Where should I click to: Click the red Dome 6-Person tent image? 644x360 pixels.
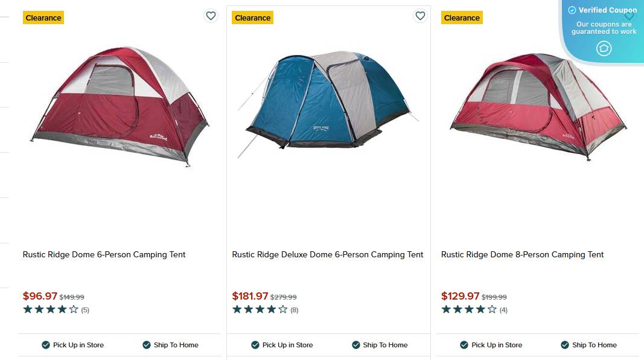(119, 106)
